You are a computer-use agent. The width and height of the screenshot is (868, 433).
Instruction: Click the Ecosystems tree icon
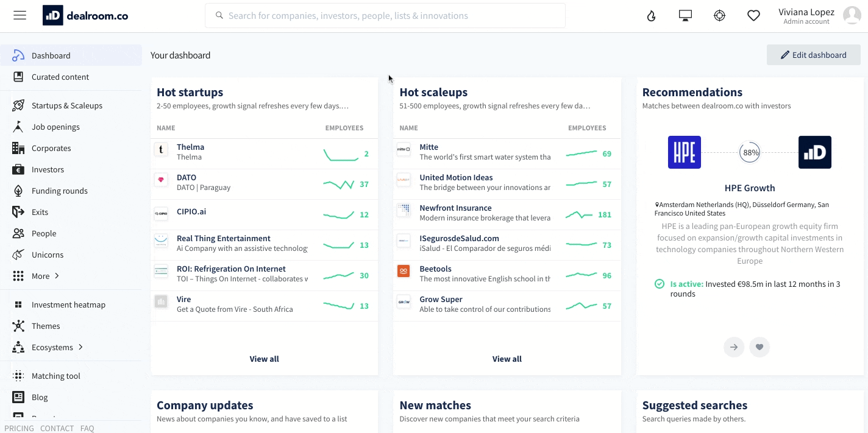[18, 347]
